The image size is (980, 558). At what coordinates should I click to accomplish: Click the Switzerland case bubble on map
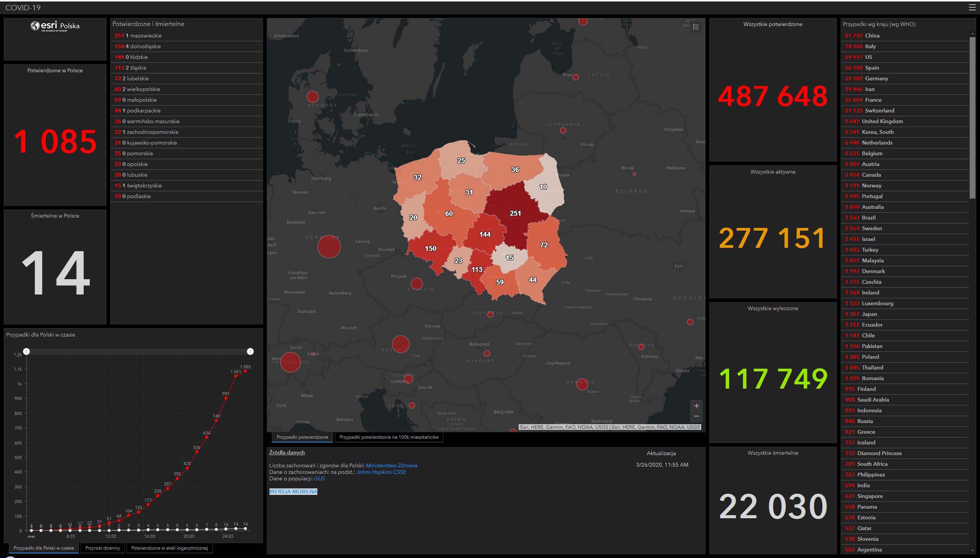[290, 362]
